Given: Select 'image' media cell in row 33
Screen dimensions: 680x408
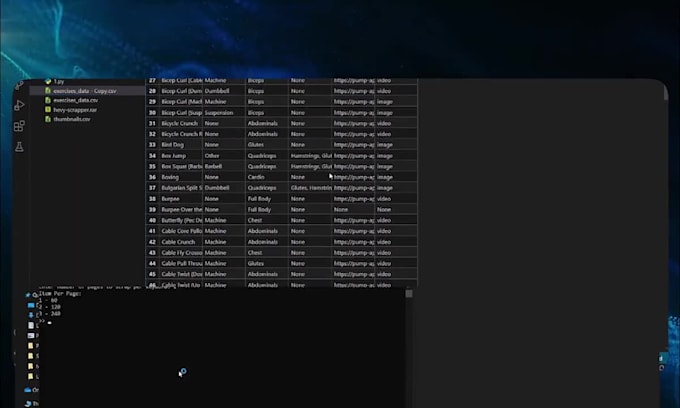Looking at the screenshot, I should coord(396,145).
